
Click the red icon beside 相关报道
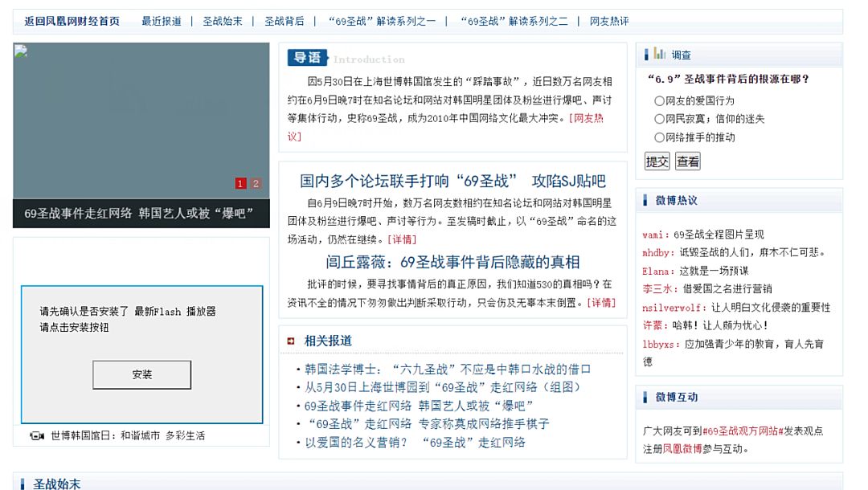[x=291, y=341]
